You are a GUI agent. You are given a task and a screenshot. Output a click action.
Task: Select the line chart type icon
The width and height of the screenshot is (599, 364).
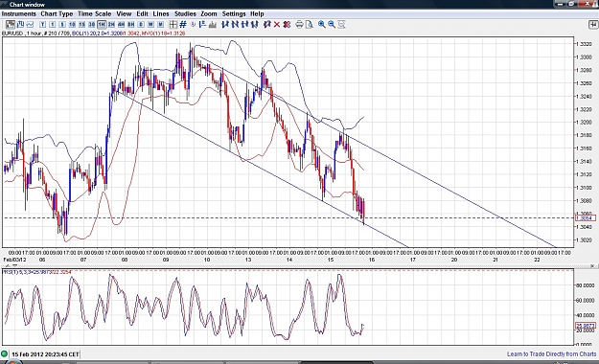pyautogui.click(x=30, y=25)
